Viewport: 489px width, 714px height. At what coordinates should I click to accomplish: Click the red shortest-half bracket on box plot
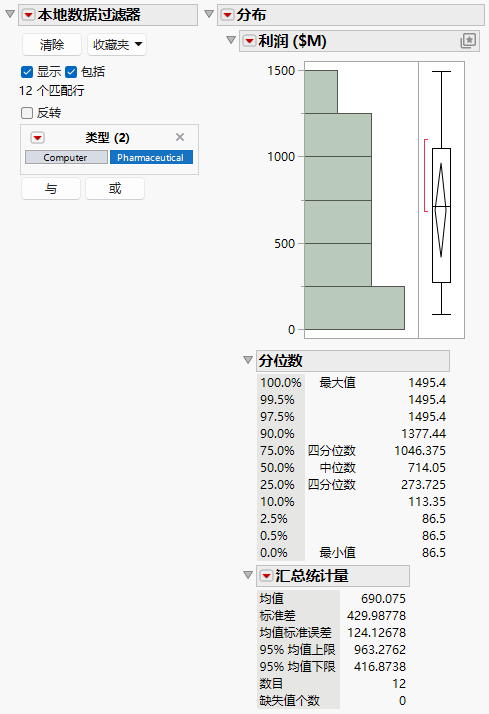(426, 175)
